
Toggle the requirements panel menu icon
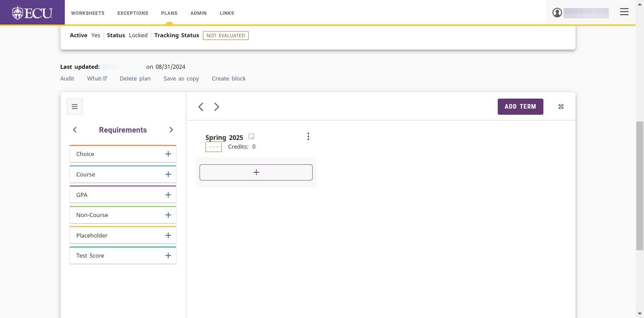tap(75, 107)
